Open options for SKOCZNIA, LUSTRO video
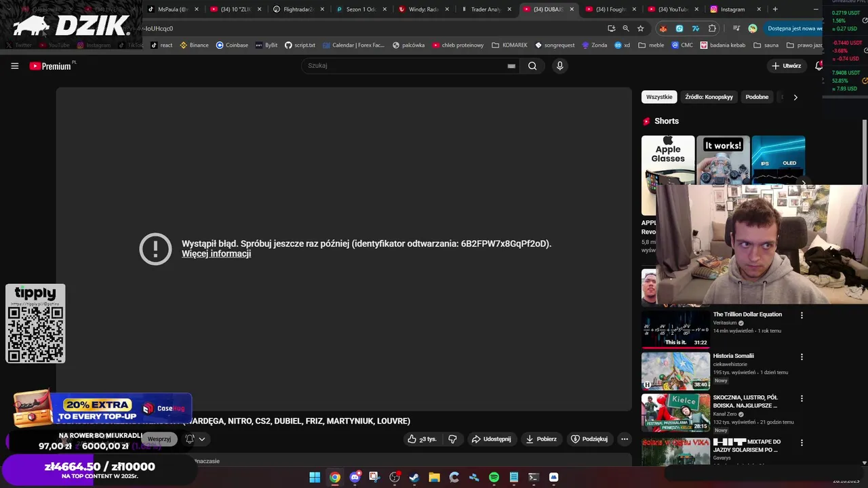The width and height of the screenshot is (868, 488). point(802,399)
